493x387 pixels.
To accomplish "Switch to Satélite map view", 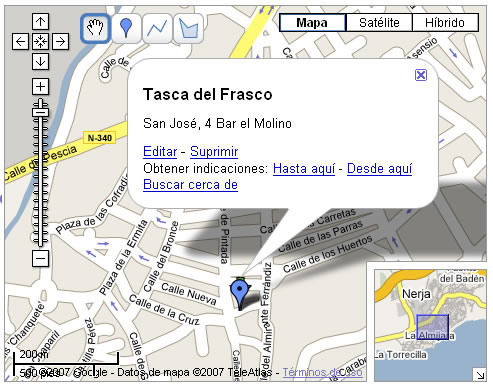I will pyautogui.click(x=379, y=23).
